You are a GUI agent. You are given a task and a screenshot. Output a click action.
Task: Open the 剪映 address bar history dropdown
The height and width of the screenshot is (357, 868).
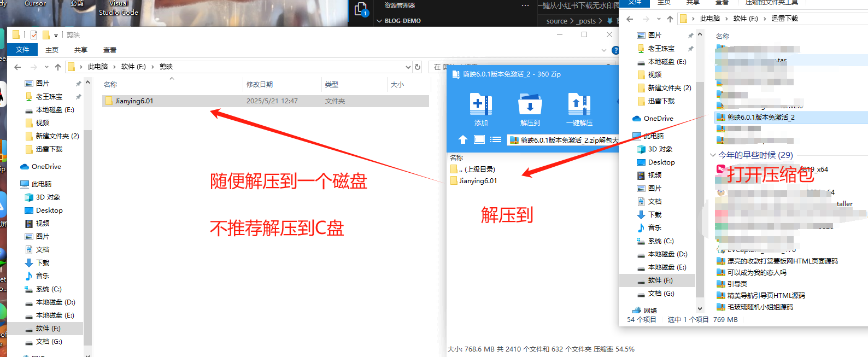(408, 67)
